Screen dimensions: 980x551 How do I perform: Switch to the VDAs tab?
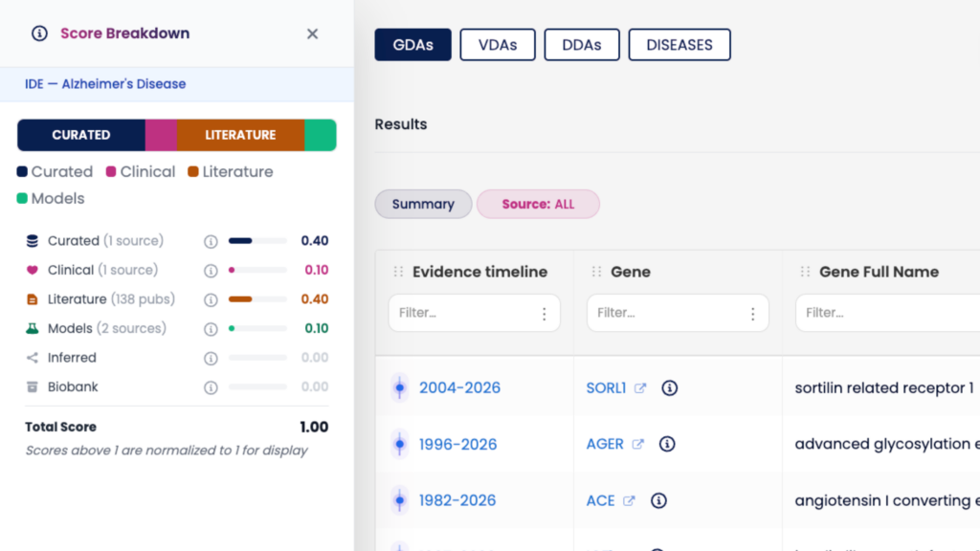pyautogui.click(x=498, y=44)
